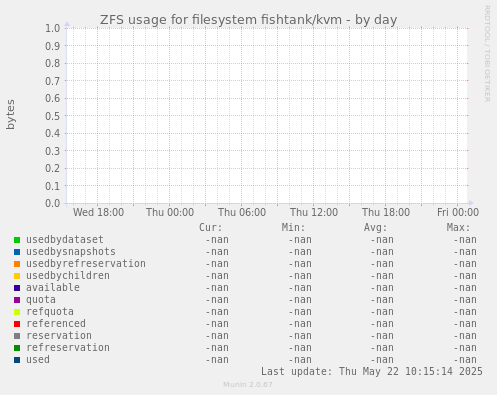This screenshot has width=497, height=395.
Task: Click the usedbydataset green color swatch
Action: pos(17,240)
